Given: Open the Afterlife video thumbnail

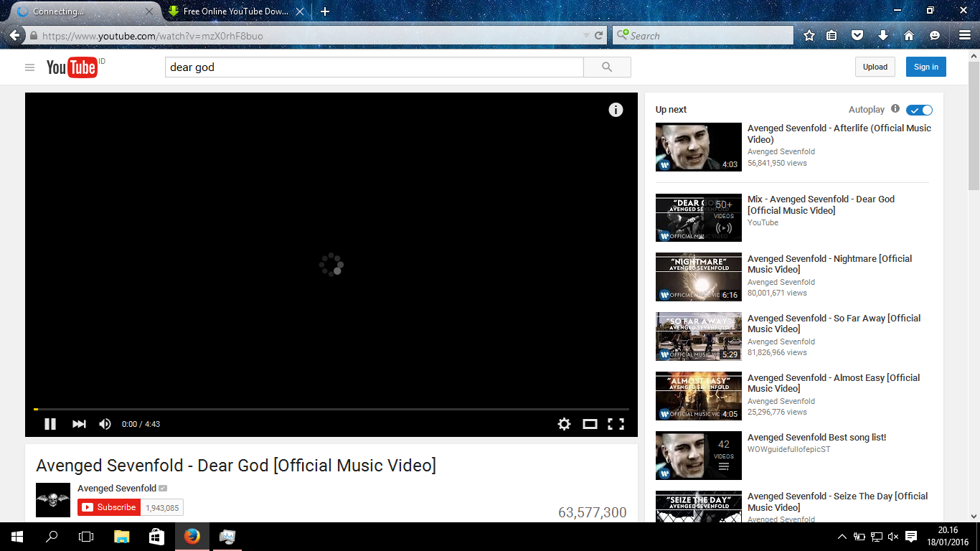Looking at the screenshot, I should (698, 146).
